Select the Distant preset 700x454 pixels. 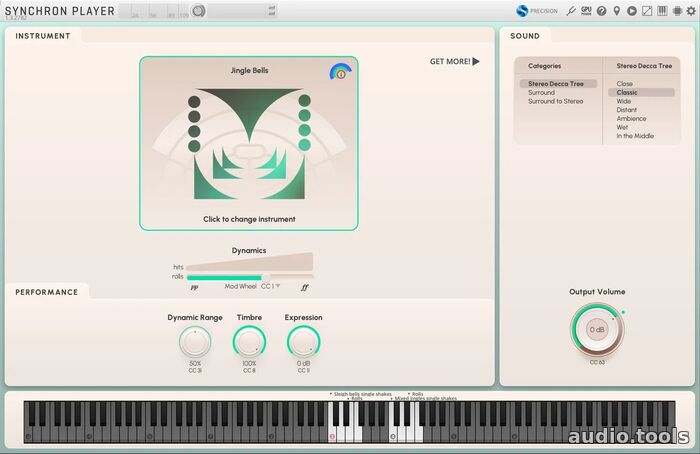[627, 110]
